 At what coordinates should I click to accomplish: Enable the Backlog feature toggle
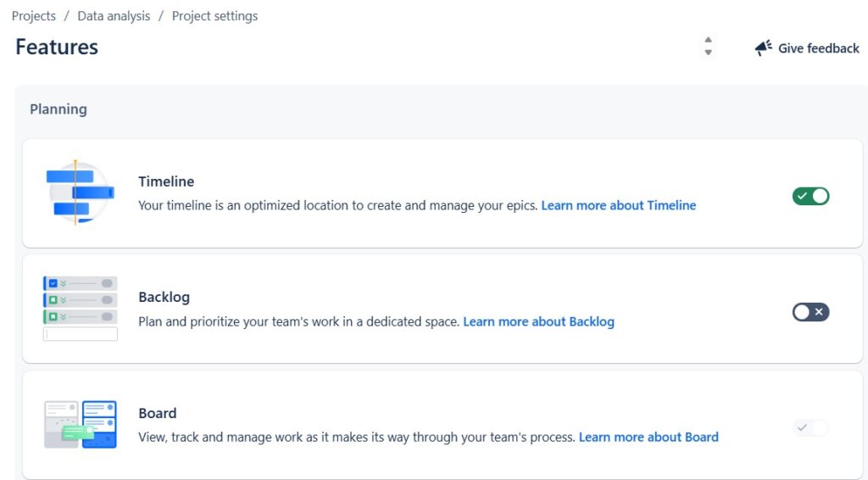click(810, 312)
